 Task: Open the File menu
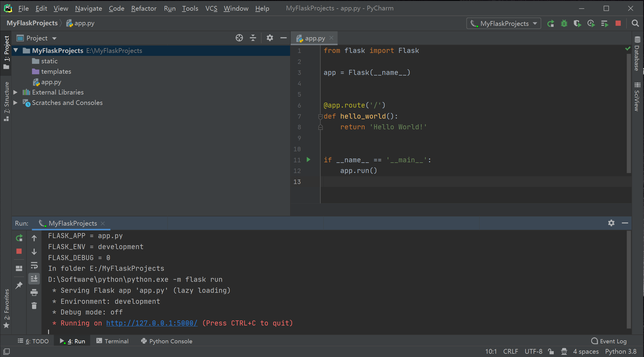coord(23,8)
